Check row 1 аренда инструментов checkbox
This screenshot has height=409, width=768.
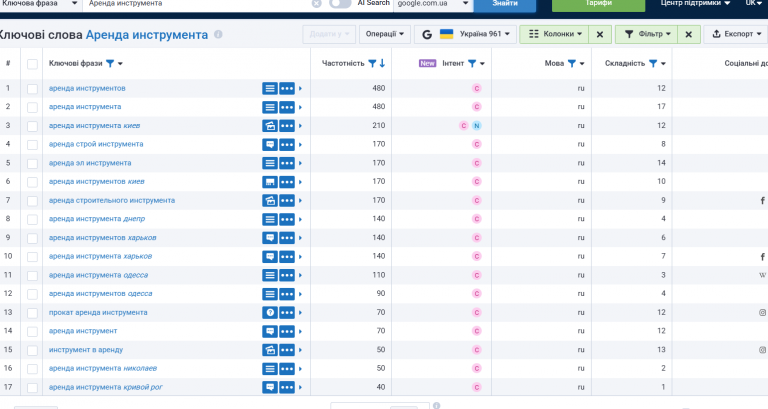32,89
